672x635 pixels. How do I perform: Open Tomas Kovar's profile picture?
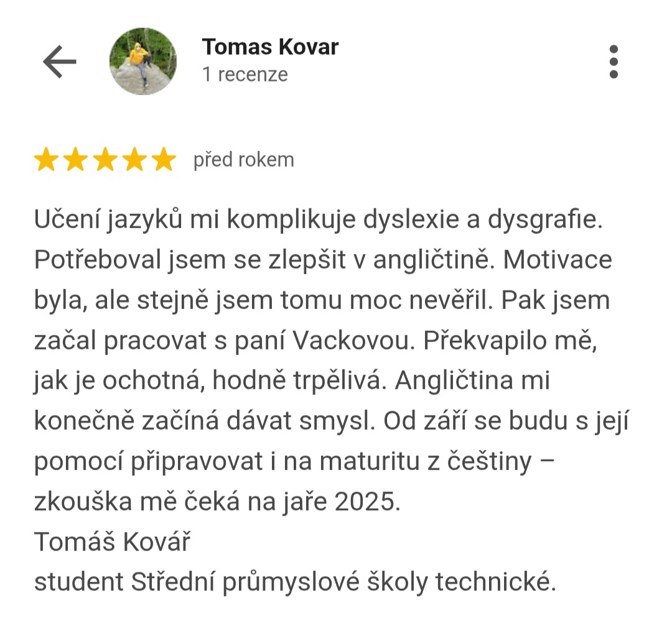[x=143, y=62]
